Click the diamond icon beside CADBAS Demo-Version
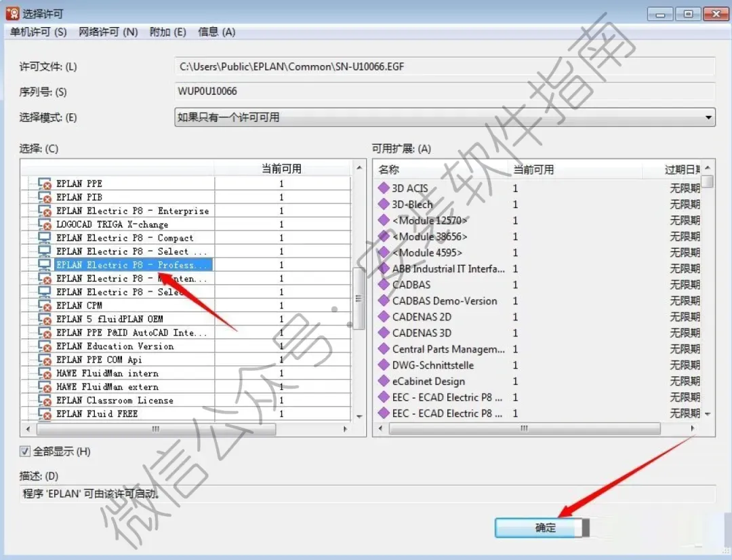The width and height of the screenshot is (732, 560). click(x=384, y=300)
